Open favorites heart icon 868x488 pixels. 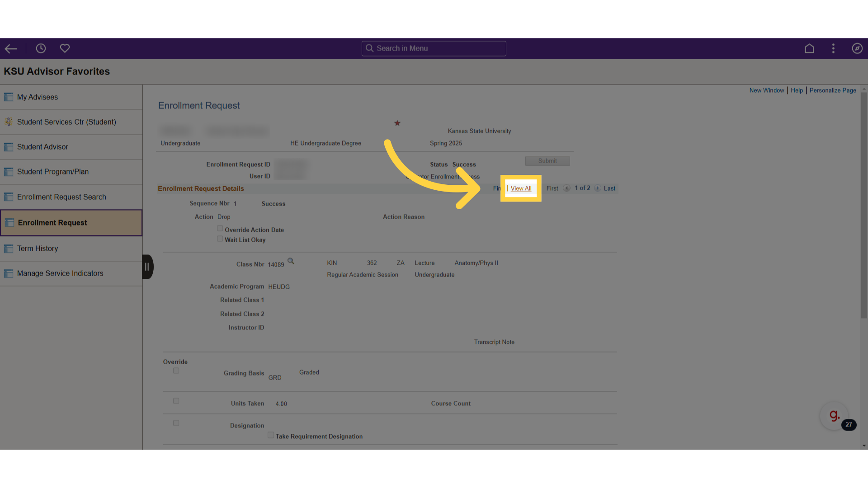tap(65, 48)
